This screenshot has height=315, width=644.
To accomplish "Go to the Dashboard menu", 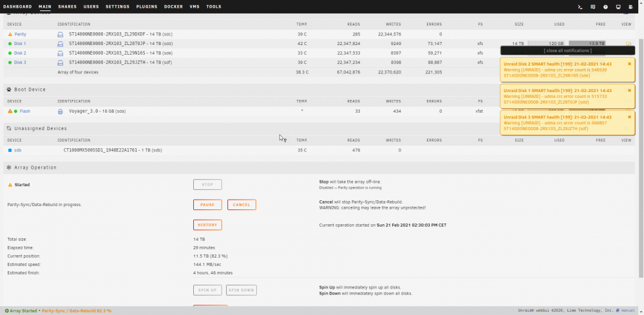I will pos(17,7).
